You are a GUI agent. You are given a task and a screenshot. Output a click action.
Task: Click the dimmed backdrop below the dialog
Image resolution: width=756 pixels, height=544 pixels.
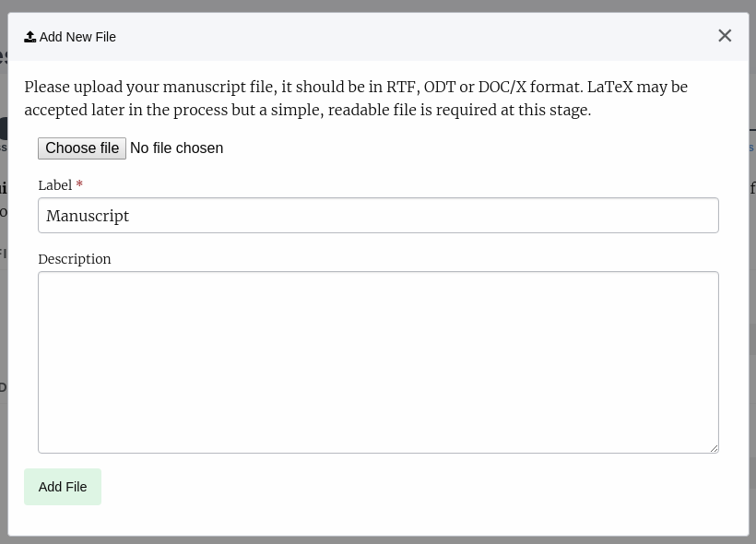pyautogui.click(x=378, y=540)
